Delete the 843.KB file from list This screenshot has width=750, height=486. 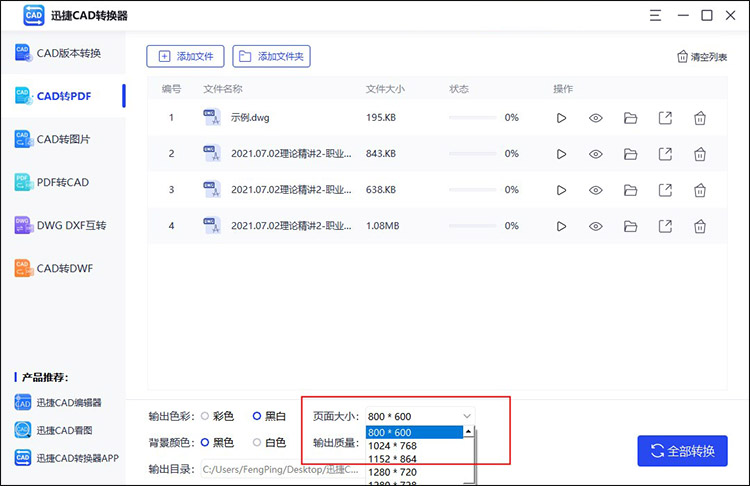(x=700, y=154)
